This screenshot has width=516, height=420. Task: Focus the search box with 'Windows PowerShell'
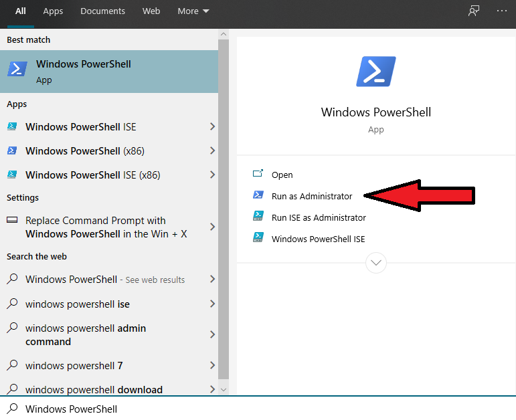258,409
